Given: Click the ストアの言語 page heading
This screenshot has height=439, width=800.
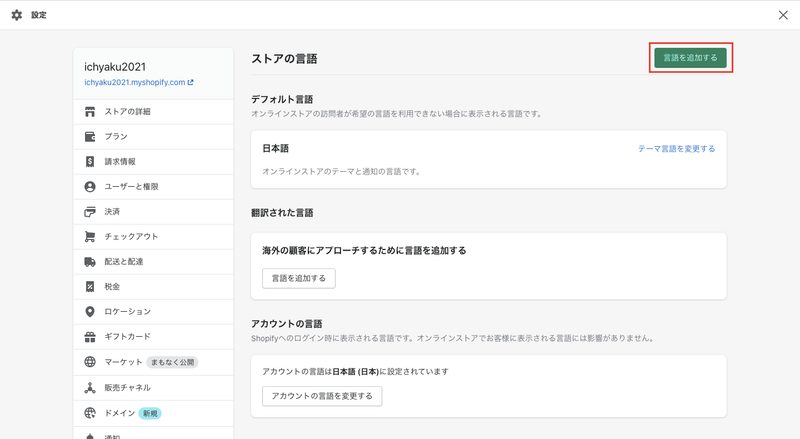Looking at the screenshot, I should tap(284, 59).
